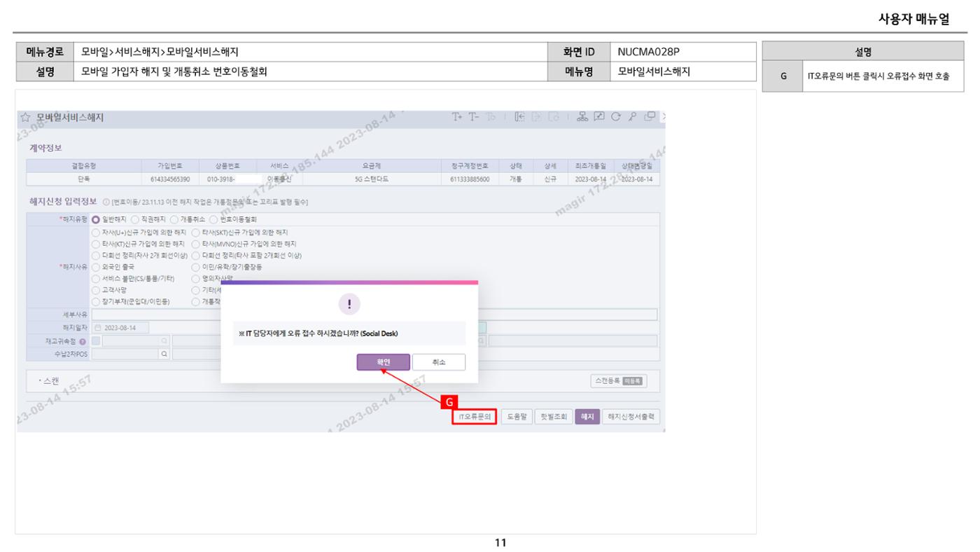Click the search icon in 수납2차POS field
Viewport: 980px width, 552px height.
(164, 354)
